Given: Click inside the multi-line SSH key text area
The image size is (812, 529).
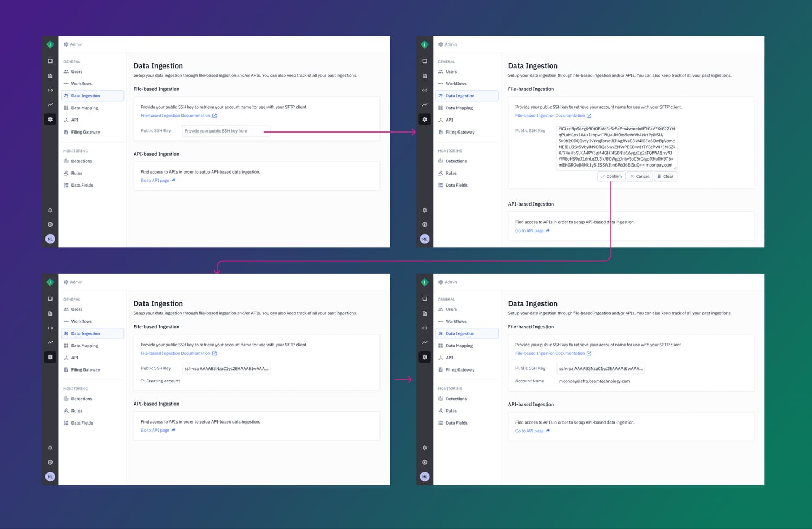Looking at the screenshot, I should [x=616, y=147].
